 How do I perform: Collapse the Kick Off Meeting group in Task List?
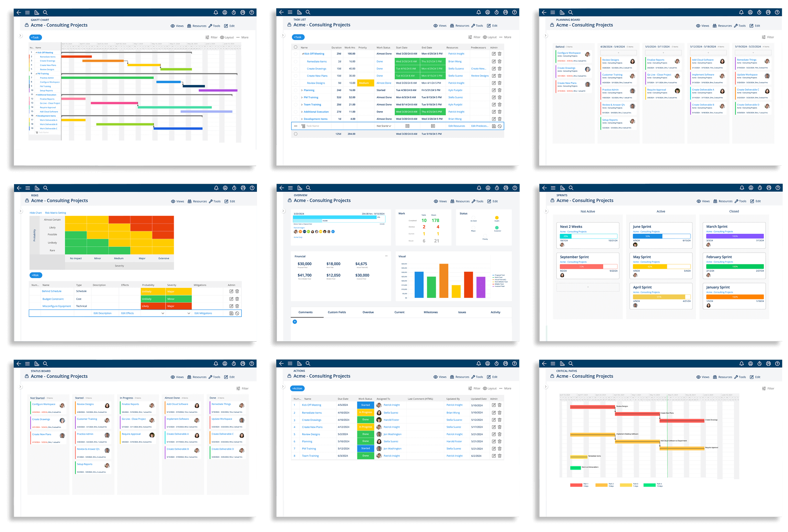coord(303,54)
